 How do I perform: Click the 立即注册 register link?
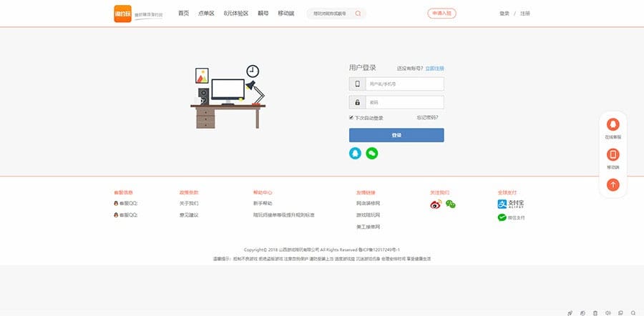tap(434, 69)
